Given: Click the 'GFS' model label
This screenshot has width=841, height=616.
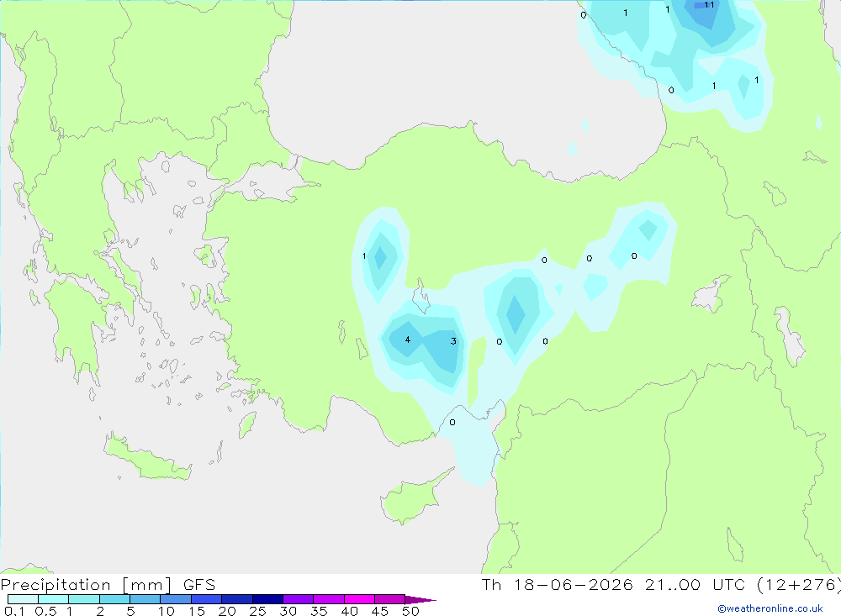Looking at the screenshot, I should 199,585.
